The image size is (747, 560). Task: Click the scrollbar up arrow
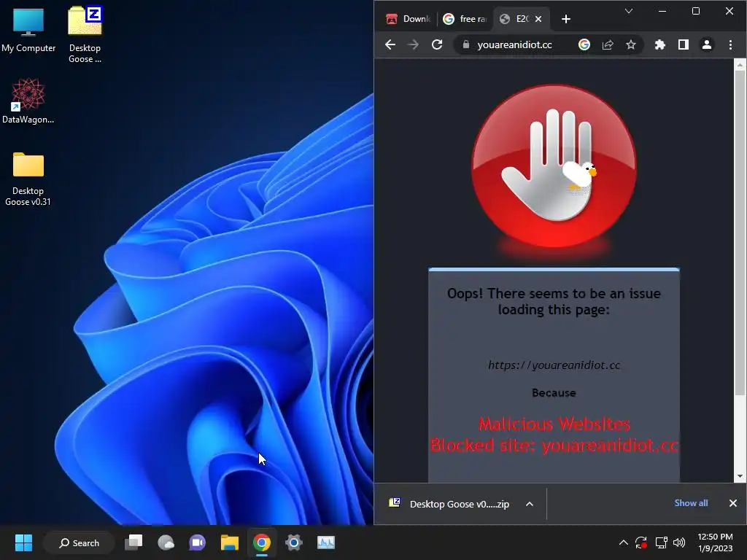click(740, 65)
